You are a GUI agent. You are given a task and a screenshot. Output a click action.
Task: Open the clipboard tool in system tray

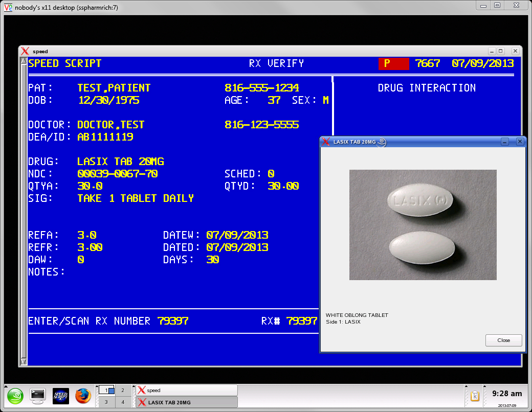pyautogui.click(x=475, y=396)
